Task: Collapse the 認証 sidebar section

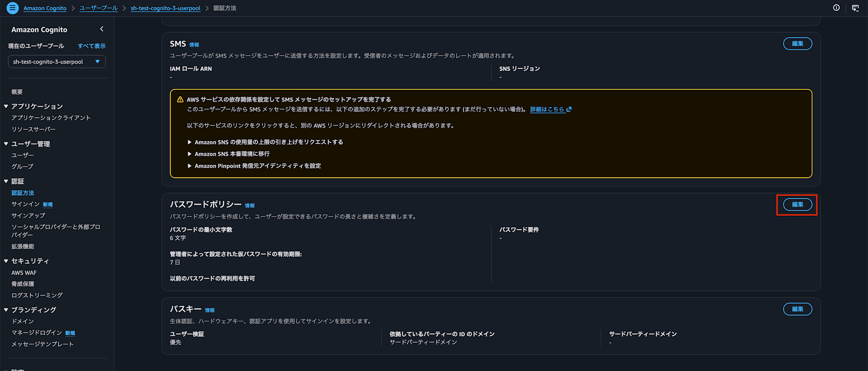Action: [x=6, y=181]
